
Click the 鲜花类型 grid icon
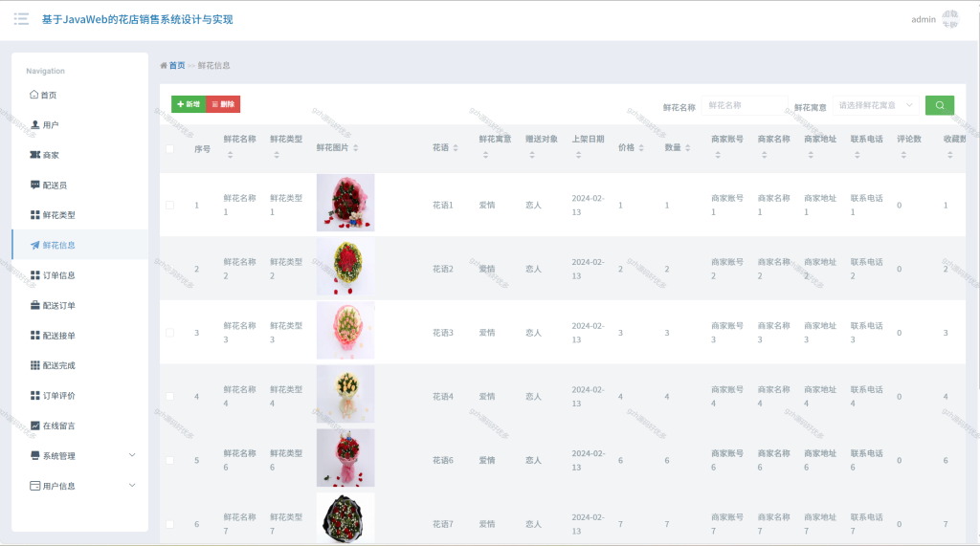click(x=35, y=214)
